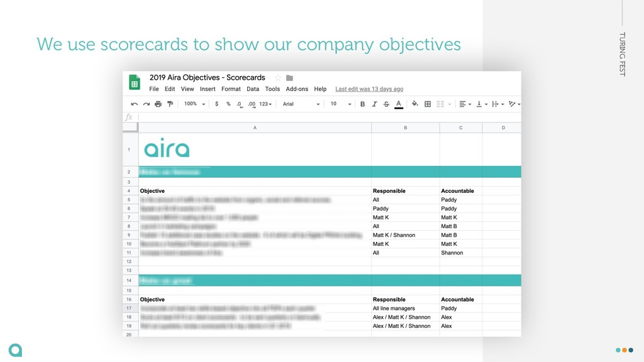Click the formula bar input field
Viewport: 644px width, 362px height.
[330, 117]
